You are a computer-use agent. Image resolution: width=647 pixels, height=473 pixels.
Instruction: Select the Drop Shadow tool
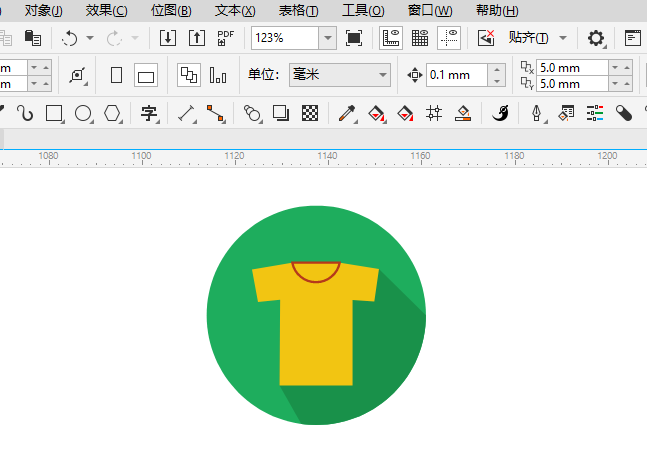click(x=281, y=113)
